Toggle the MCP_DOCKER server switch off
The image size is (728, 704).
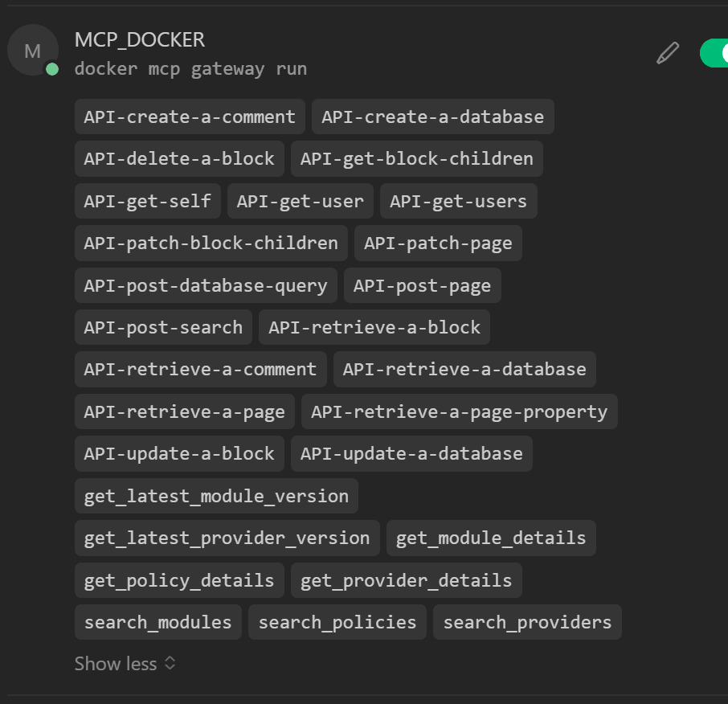coord(714,53)
